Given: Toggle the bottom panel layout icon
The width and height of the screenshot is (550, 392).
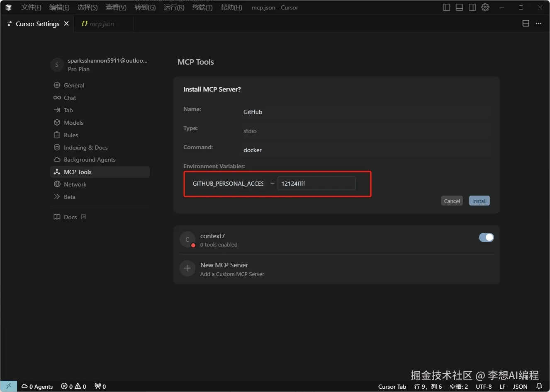Looking at the screenshot, I should click(459, 7).
